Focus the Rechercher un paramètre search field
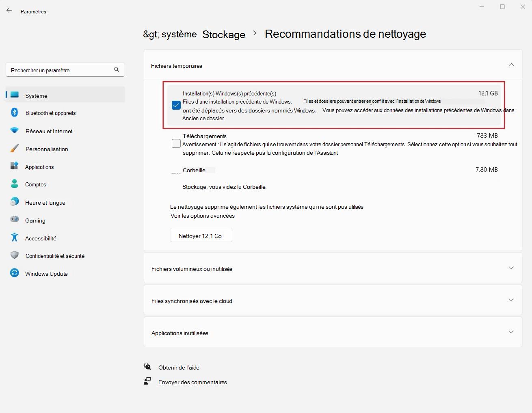 click(x=65, y=70)
